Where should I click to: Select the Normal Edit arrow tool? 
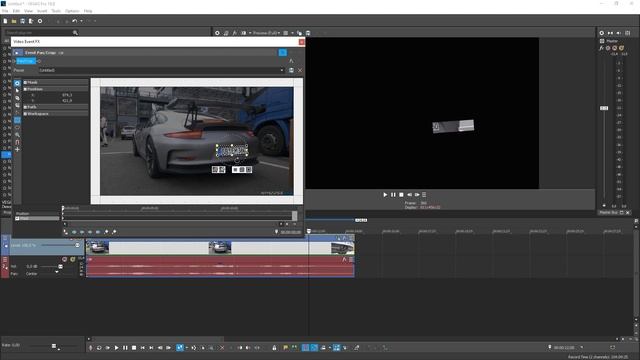click(x=17, y=91)
